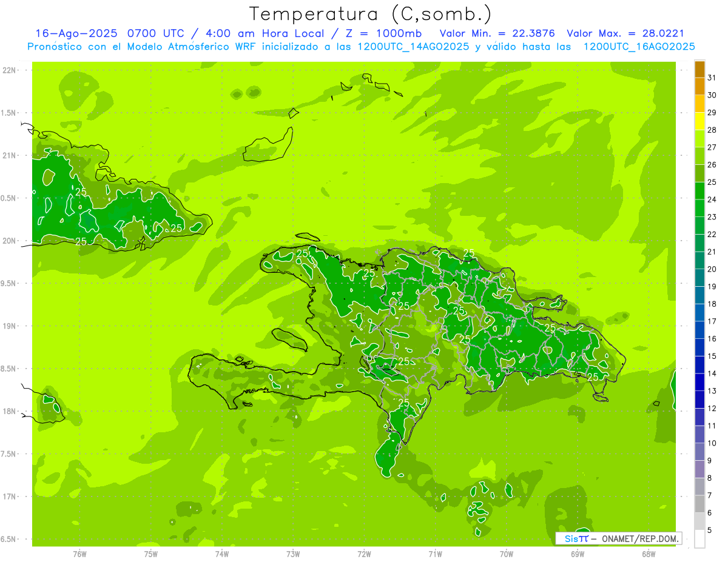728x562 pixels.
Task: Click the '69W' longitude label
Action: (x=578, y=554)
